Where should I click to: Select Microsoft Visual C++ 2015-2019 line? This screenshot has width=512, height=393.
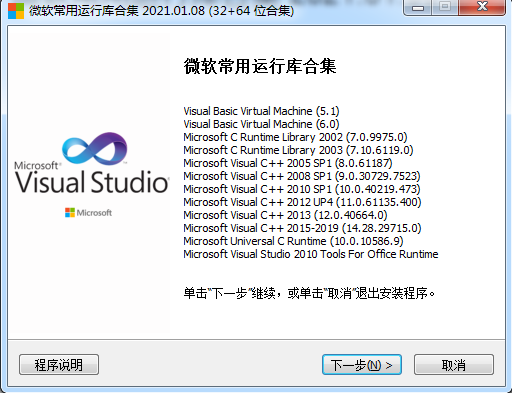click(x=302, y=228)
